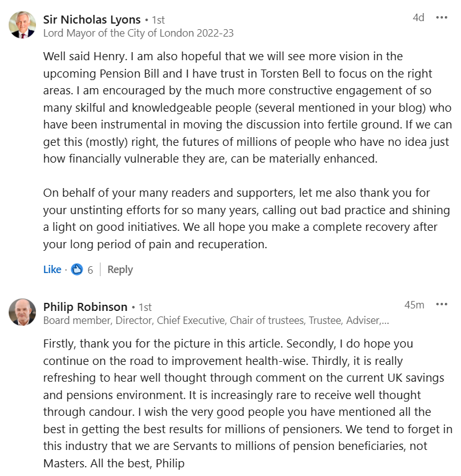Click the 45m comment timestamp

(414, 305)
